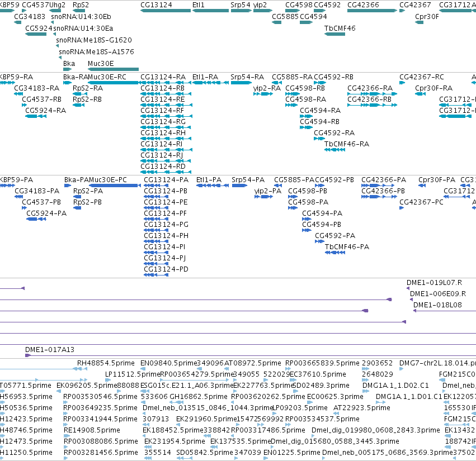Click EST SD05842.5prime
The image size is (476, 461).
pyautogui.click(x=183, y=458)
